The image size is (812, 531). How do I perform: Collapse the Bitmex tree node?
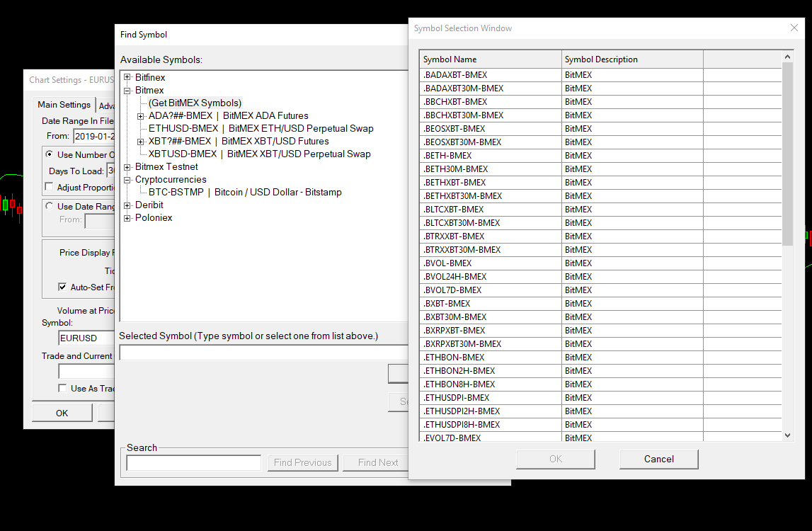(x=127, y=90)
